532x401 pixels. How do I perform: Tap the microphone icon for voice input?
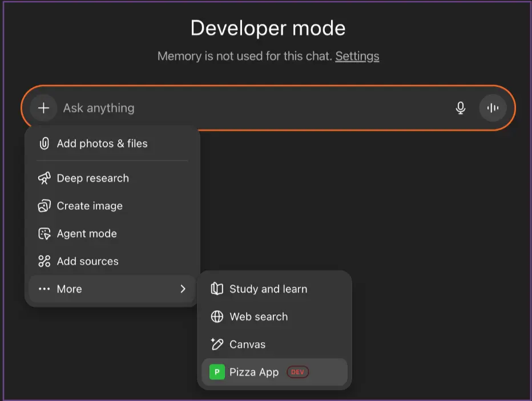460,108
